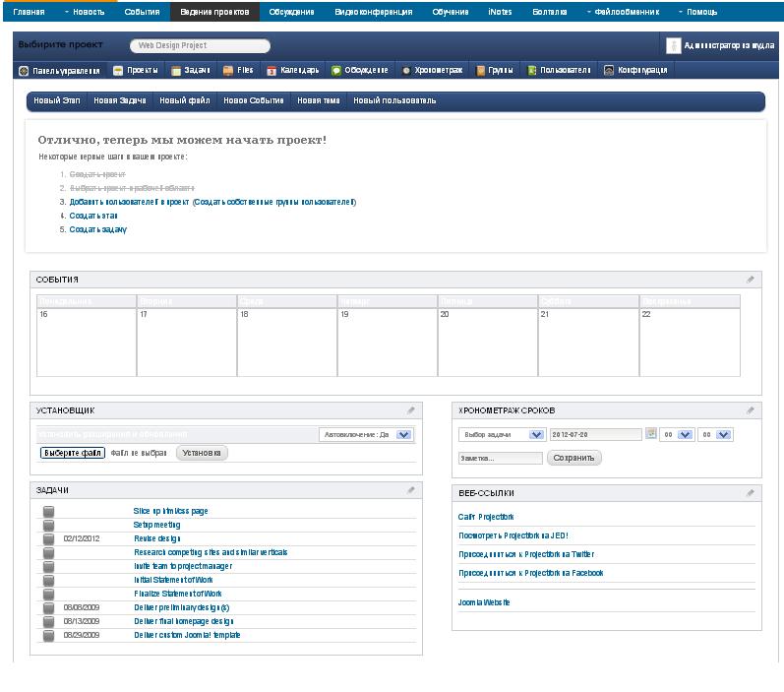Click the Новое Событие button

click(254, 100)
